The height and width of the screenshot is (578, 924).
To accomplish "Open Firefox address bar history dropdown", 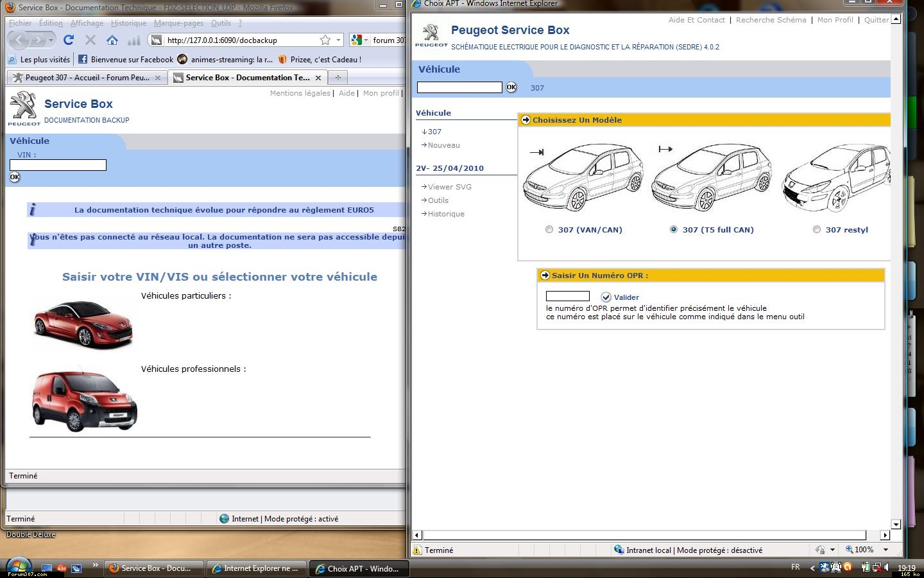I will 338,40.
